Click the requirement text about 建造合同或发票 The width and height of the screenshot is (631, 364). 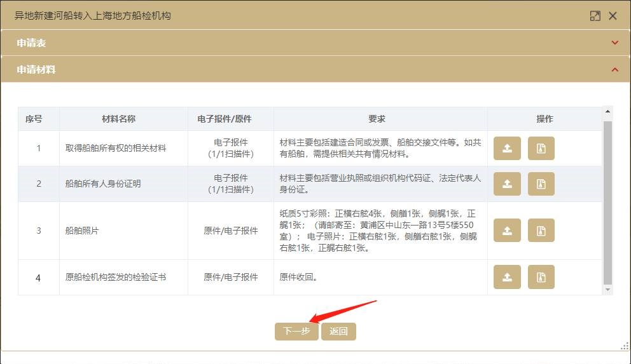pos(380,148)
